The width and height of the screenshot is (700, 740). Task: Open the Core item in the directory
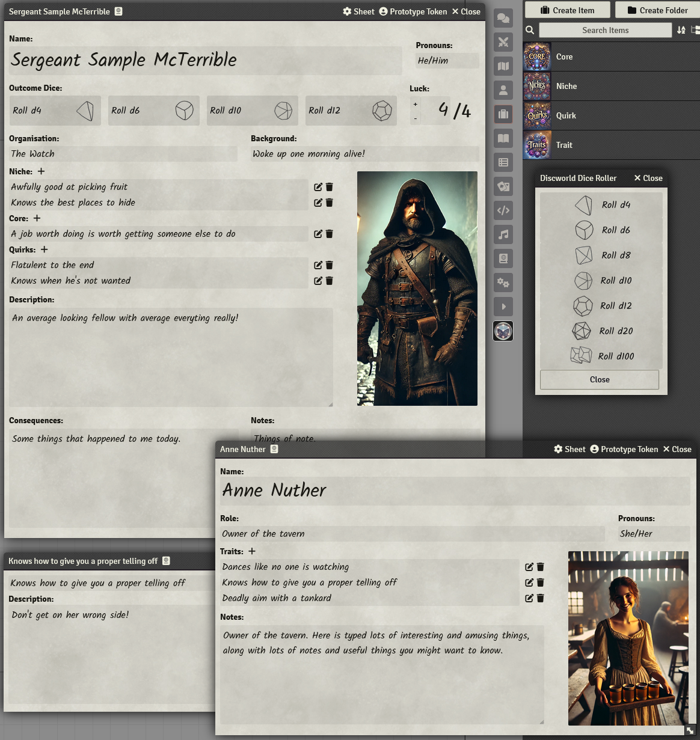(x=611, y=57)
